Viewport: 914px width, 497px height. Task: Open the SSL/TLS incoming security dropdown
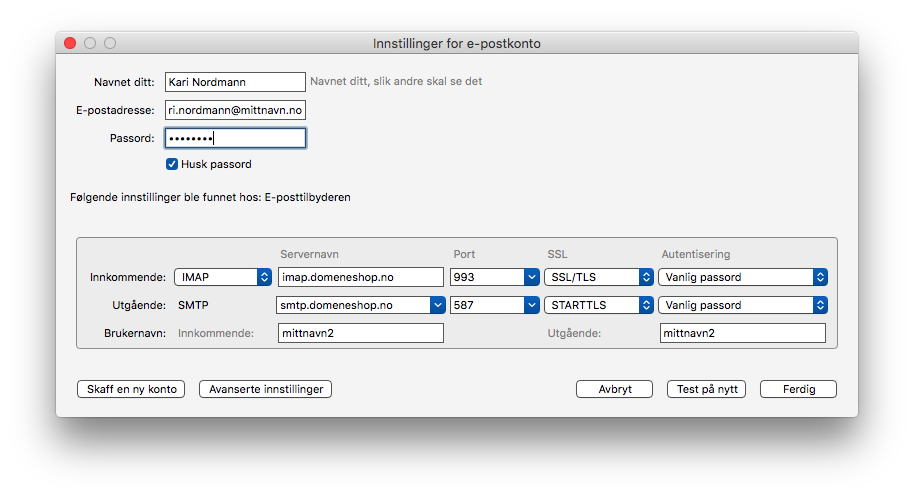click(598, 277)
